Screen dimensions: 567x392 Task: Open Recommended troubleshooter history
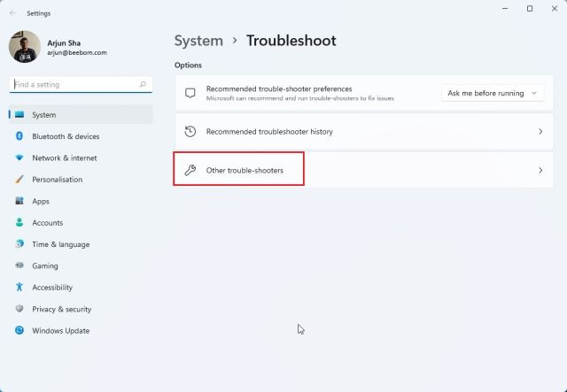pos(364,132)
